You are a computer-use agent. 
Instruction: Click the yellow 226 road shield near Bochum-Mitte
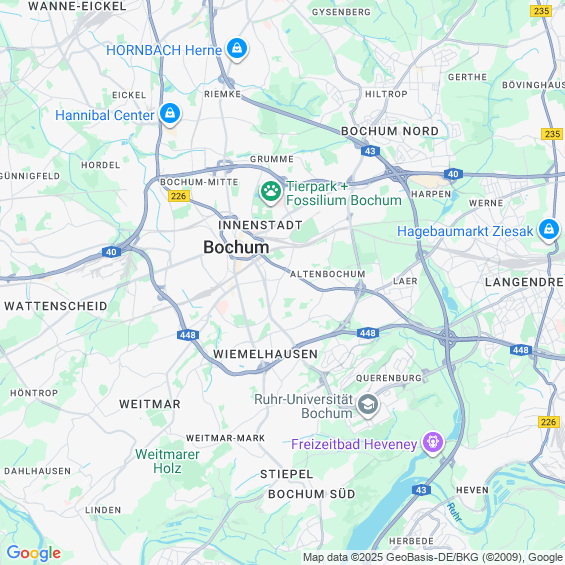pyautogui.click(x=179, y=196)
